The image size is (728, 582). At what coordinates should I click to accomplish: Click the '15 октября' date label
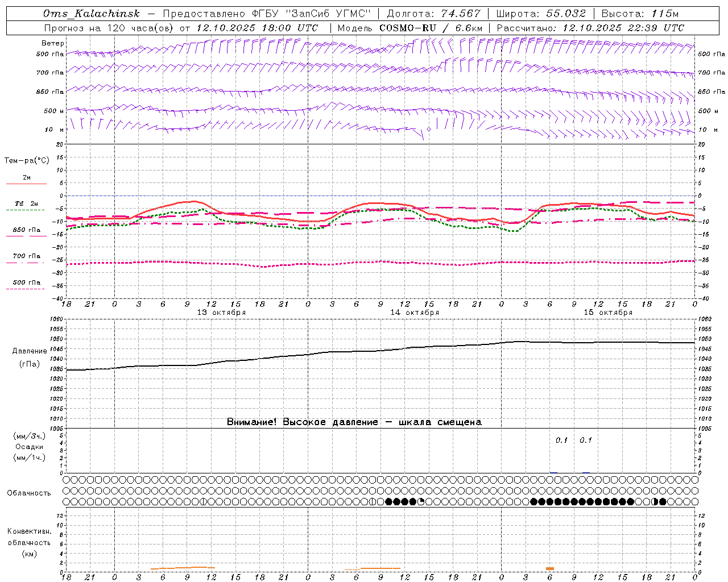pos(608,312)
